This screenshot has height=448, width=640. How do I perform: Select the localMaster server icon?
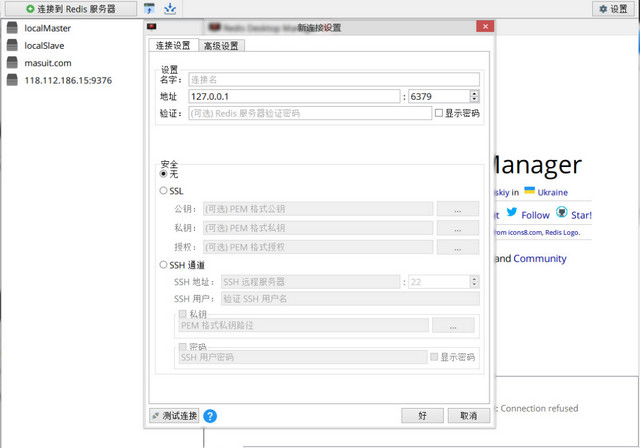tap(12, 28)
